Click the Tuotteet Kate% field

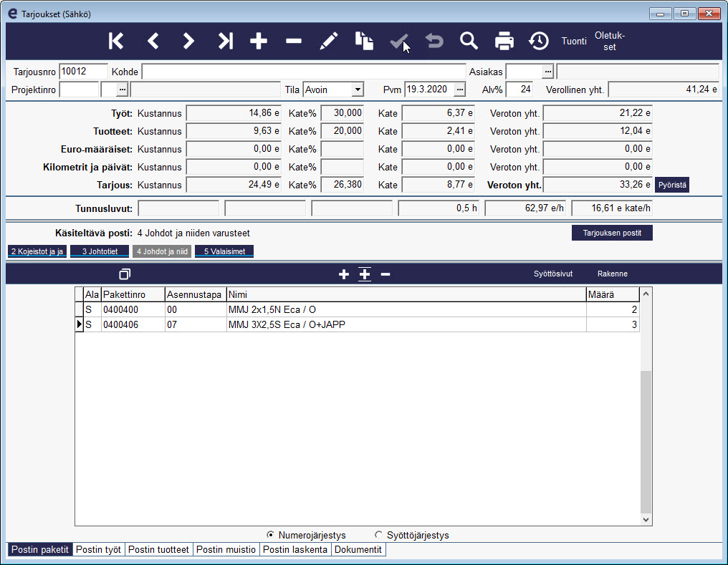(343, 131)
